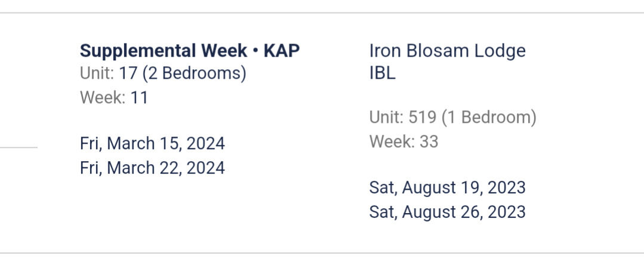
Task: Select the Sat, August 26, 2023 date
Action: pos(447,212)
